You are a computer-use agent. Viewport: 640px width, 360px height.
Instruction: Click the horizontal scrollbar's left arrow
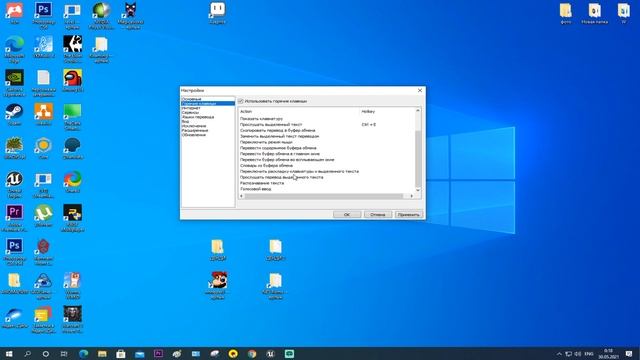point(242,196)
